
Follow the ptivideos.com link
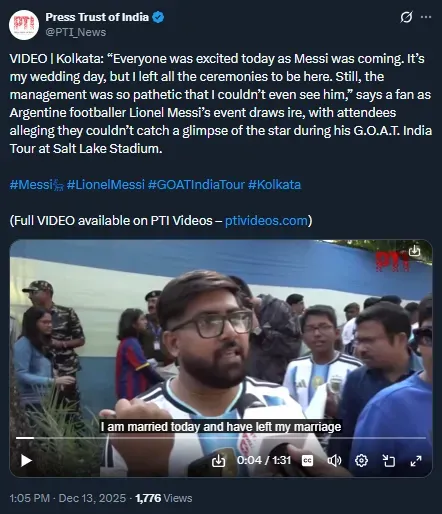tap(266, 221)
